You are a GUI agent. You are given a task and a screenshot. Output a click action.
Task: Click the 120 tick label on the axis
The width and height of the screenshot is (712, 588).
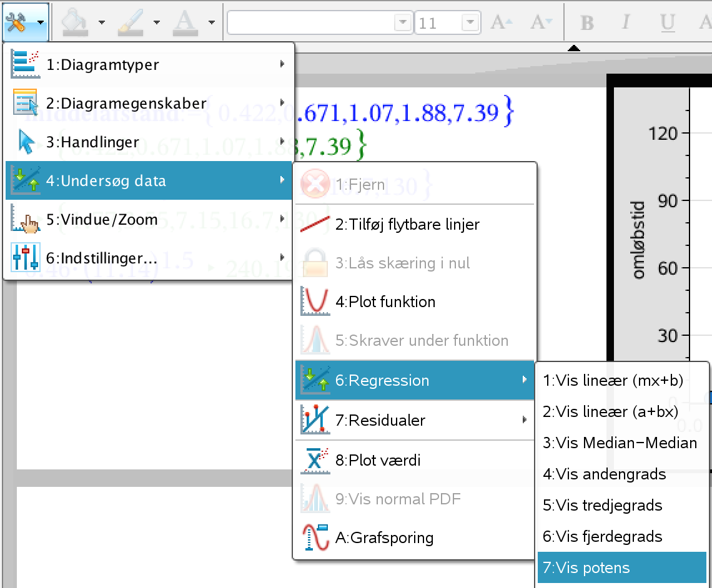tap(663, 134)
